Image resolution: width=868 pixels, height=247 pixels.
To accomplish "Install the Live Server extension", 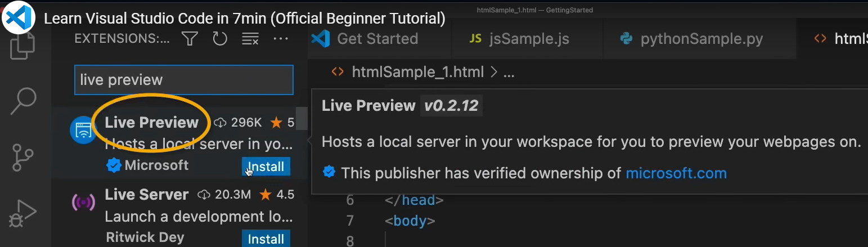I will [266, 239].
